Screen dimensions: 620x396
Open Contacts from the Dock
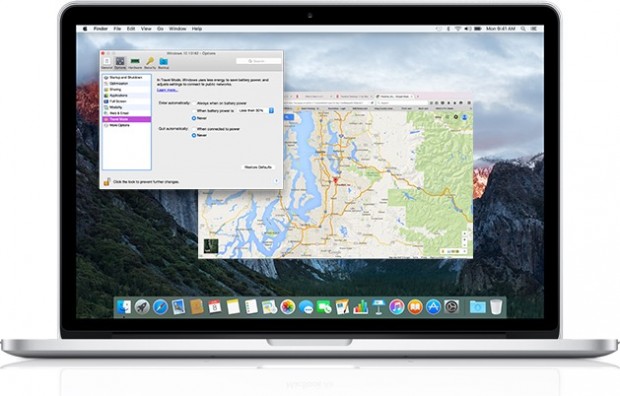tap(197, 307)
